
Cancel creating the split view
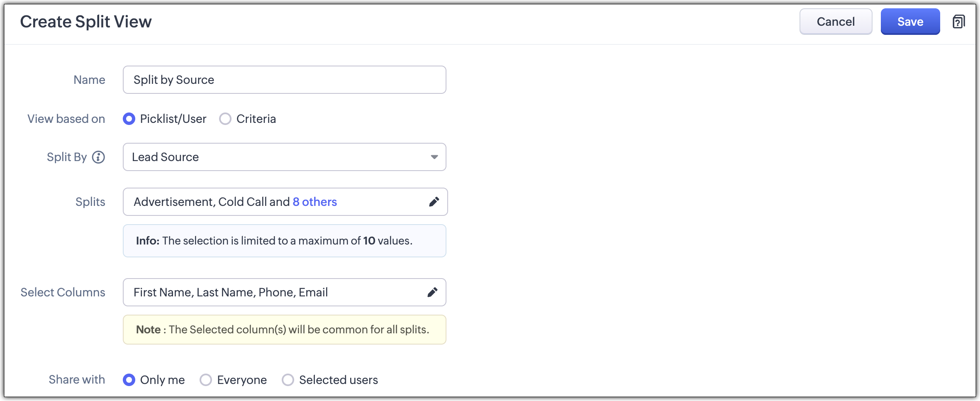point(836,22)
